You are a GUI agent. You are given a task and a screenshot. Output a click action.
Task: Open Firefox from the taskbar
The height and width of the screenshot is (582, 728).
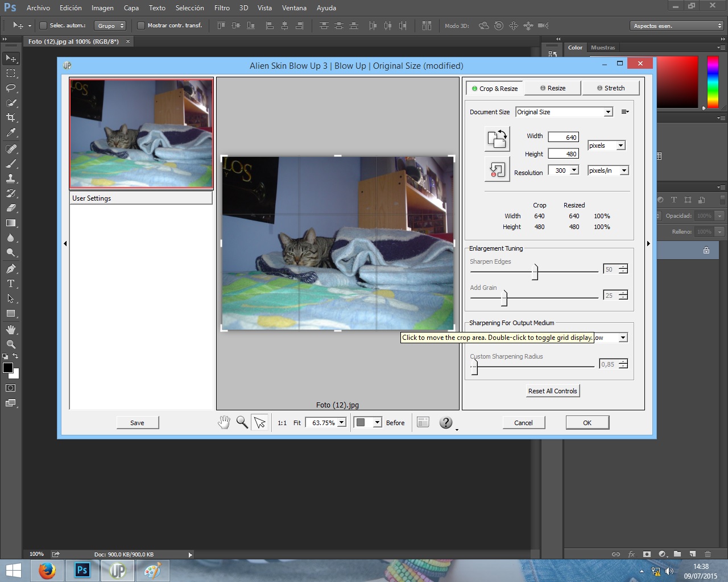(x=47, y=570)
